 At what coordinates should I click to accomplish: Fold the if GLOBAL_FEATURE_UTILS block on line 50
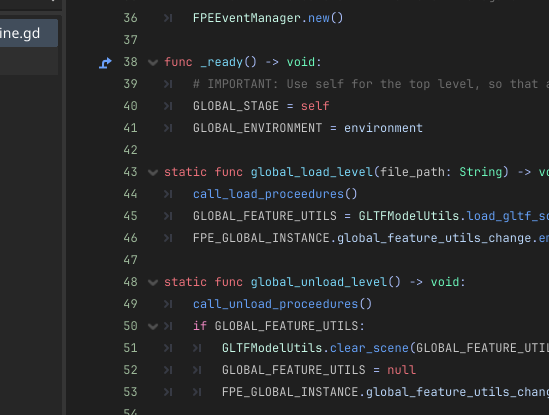[153, 327]
